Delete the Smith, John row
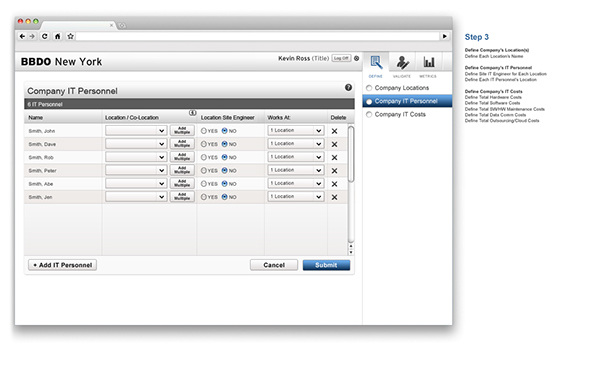 coord(334,131)
